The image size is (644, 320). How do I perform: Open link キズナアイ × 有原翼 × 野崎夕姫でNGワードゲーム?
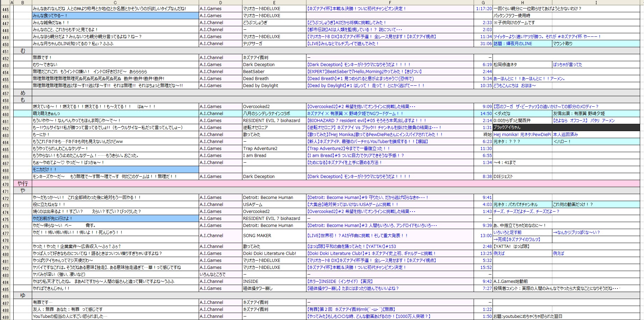tap(355, 114)
